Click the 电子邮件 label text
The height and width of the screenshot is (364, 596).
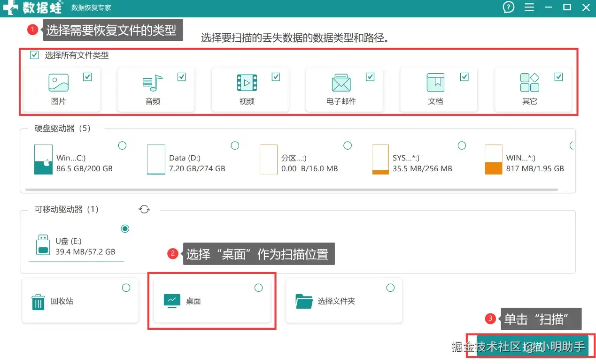[341, 101]
